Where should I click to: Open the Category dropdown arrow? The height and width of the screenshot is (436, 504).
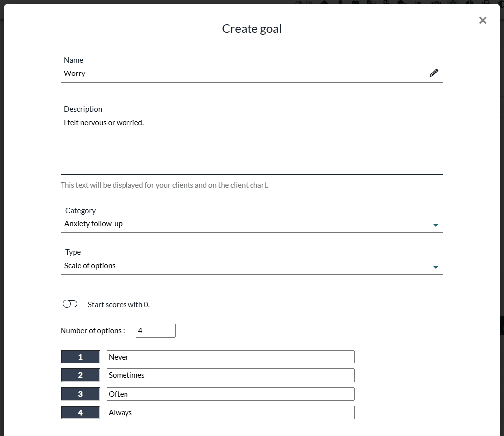[x=435, y=225]
